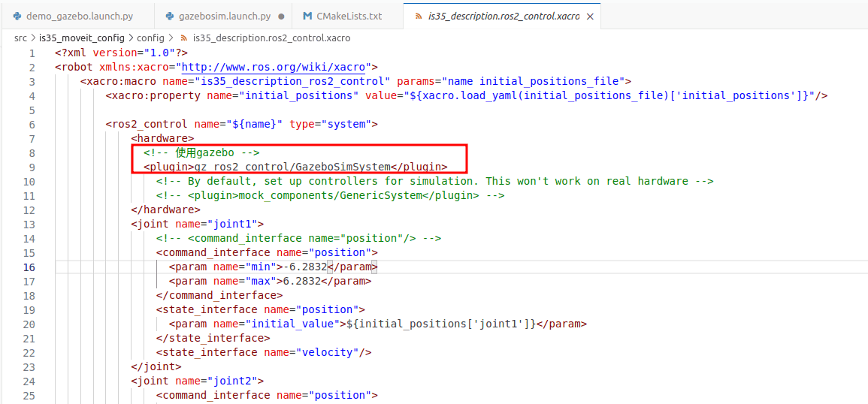Screen dimensions: 868x404
Task: Click xacro file icon on the active tab
Action: click(x=418, y=16)
